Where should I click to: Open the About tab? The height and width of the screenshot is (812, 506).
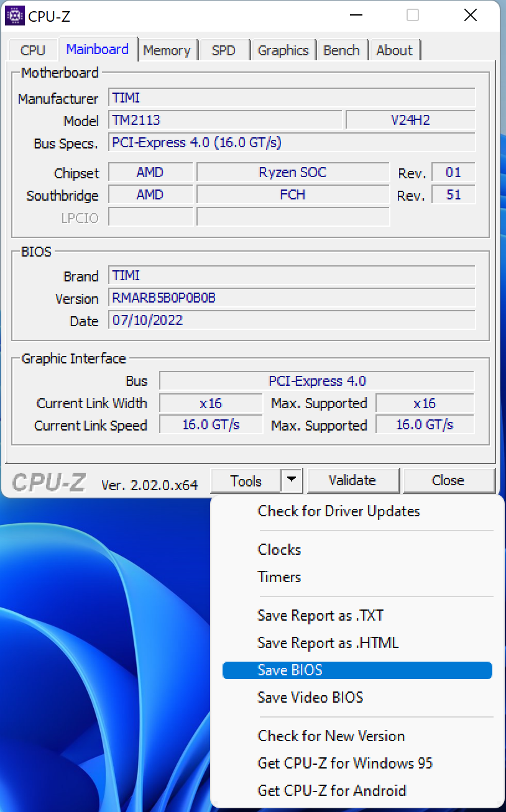coord(395,50)
